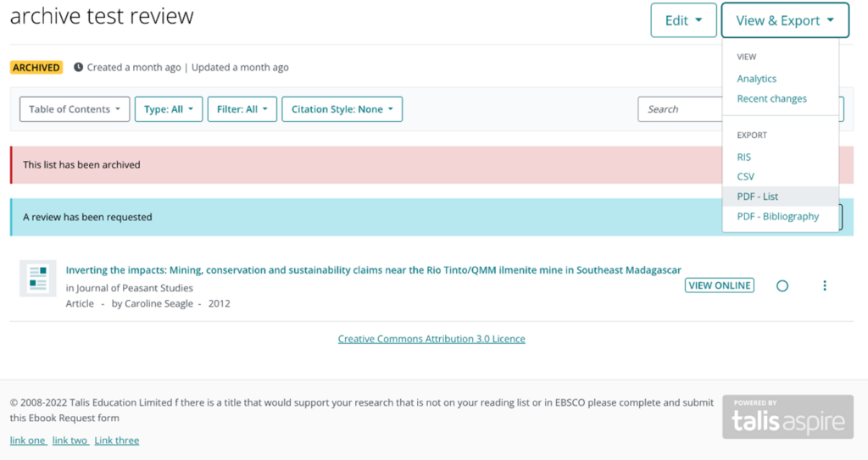Click the Talis Aspire logo

[787, 417]
